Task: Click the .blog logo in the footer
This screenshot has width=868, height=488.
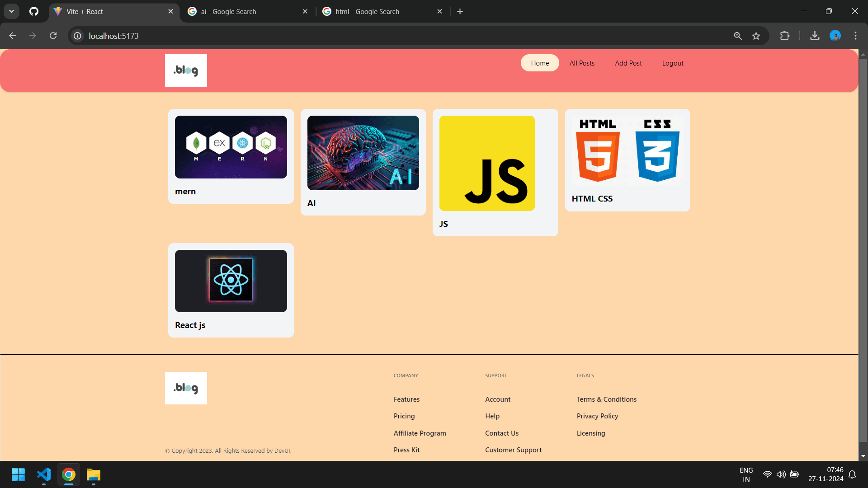Action: tap(186, 388)
